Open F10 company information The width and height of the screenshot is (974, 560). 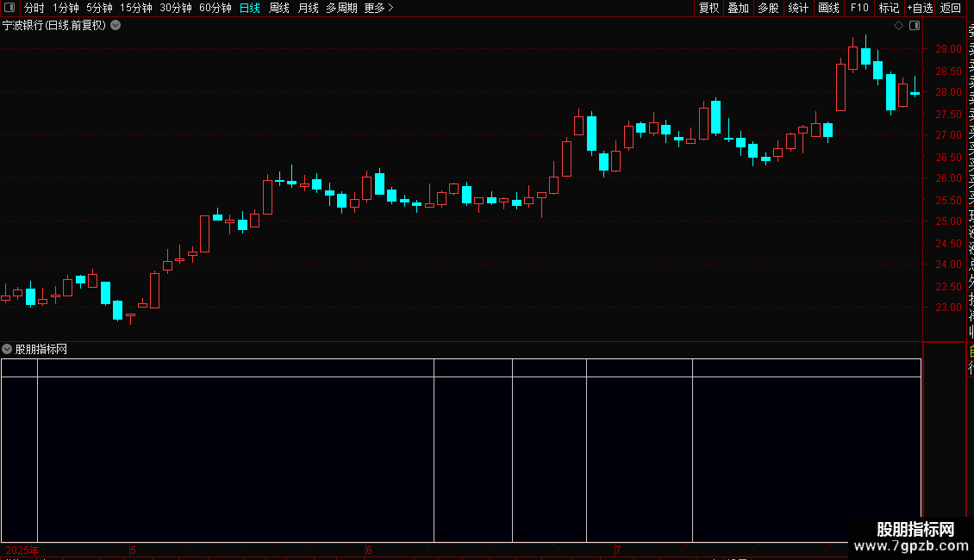click(859, 8)
